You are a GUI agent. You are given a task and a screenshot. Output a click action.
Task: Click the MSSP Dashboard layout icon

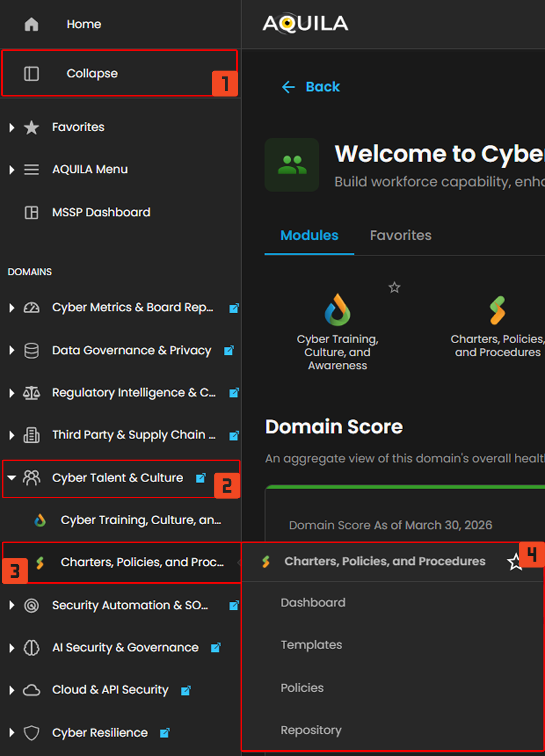click(31, 212)
